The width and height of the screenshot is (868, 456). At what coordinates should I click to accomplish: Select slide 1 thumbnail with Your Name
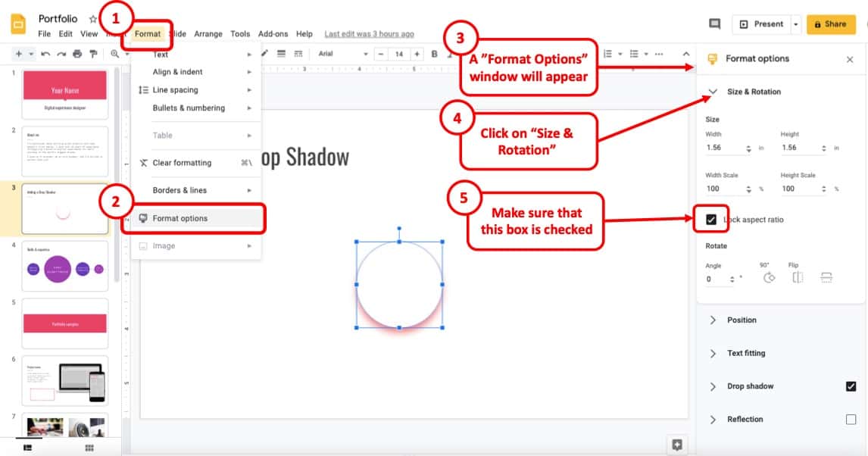pos(65,94)
